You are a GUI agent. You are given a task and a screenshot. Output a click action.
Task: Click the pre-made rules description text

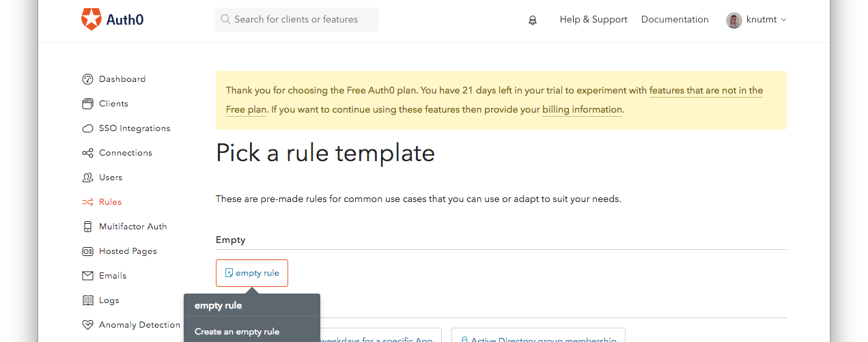click(x=419, y=199)
